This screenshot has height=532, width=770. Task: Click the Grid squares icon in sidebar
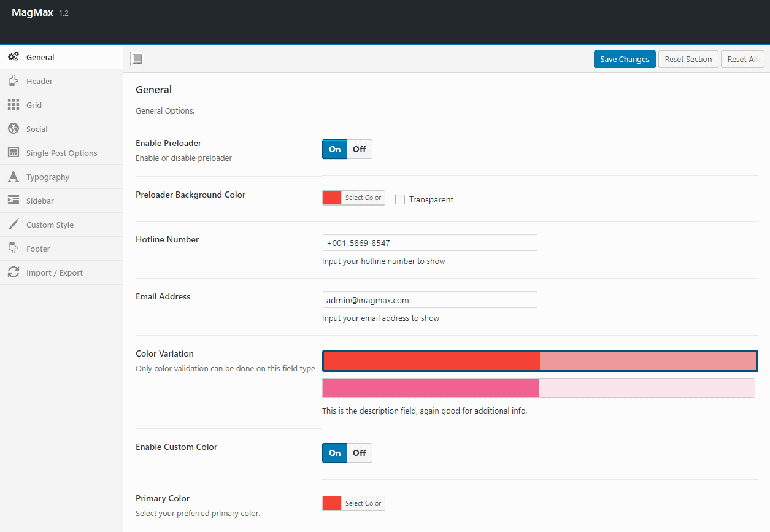[x=13, y=105]
